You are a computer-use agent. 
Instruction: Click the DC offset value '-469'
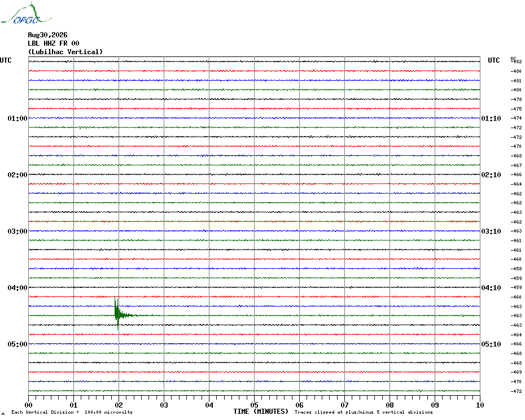pyautogui.click(x=516, y=372)
